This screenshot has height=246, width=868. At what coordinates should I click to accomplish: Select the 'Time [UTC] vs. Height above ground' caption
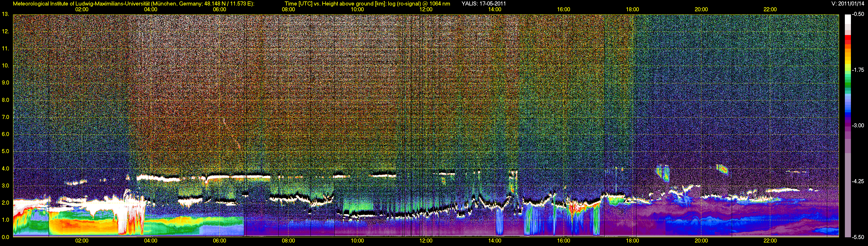click(367, 4)
